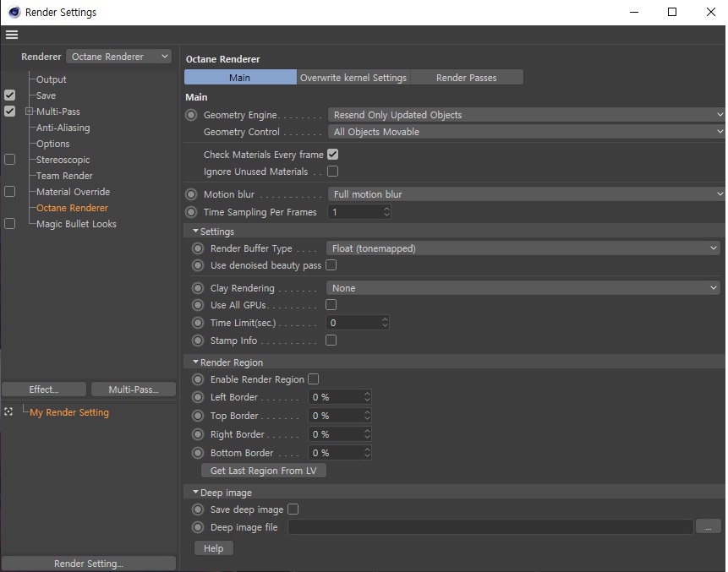Click the animation dot beside Geometry Engine
Viewport: 728px width, 572px height.
(191, 115)
